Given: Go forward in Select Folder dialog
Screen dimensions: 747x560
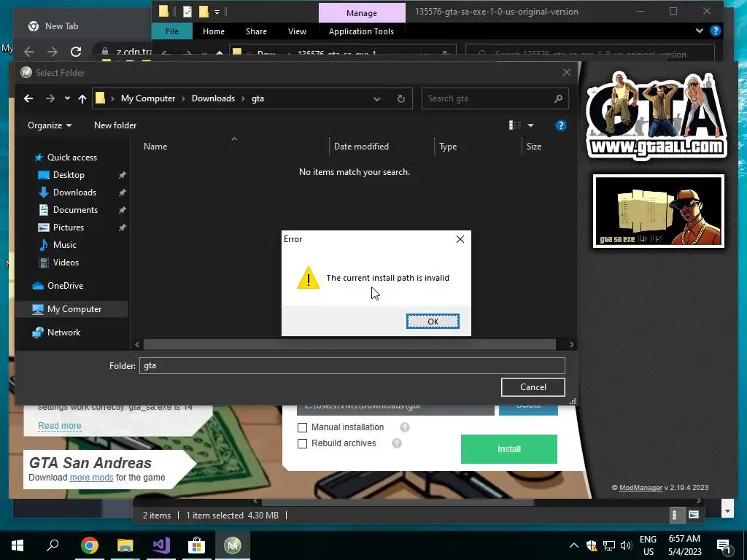Looking at the screenshot, I should pos(50,98).
